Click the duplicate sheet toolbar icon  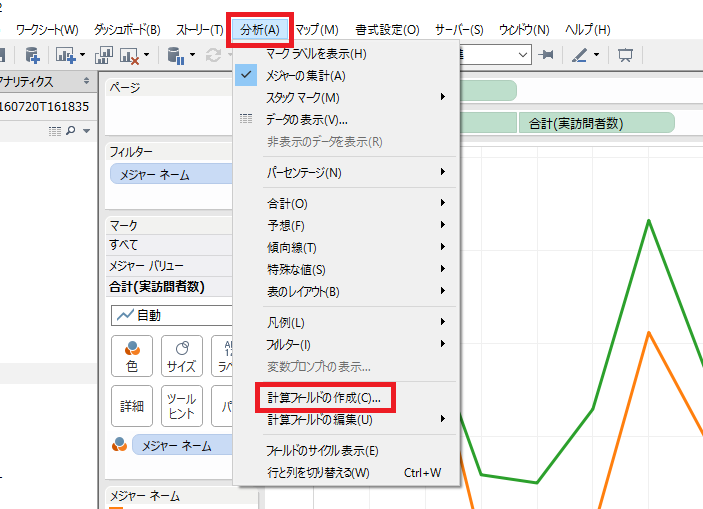pyautogui.click(x=104, y=55)
